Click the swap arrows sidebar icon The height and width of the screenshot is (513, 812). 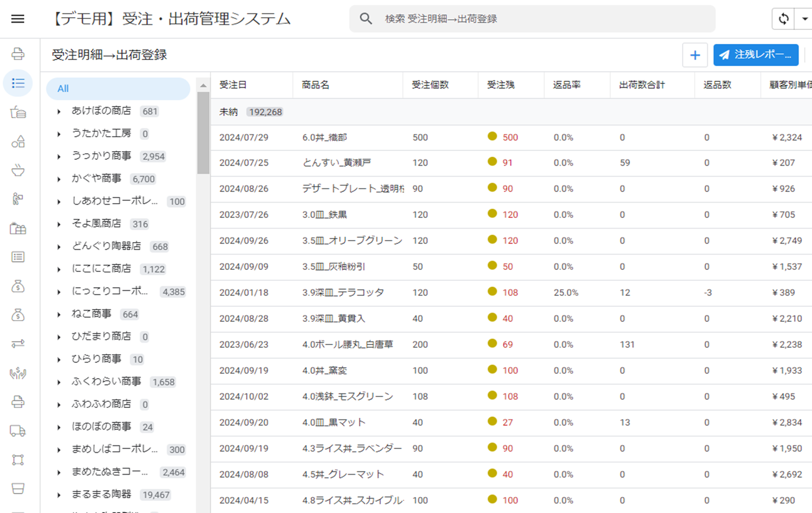pyautogui.click(x=18, y=344)
